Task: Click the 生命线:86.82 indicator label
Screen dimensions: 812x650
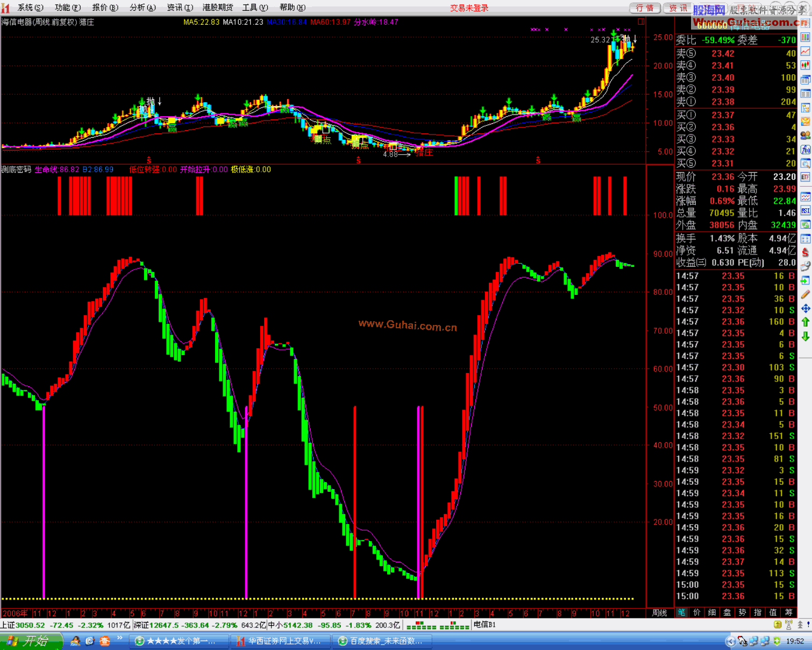Action: 57,169
